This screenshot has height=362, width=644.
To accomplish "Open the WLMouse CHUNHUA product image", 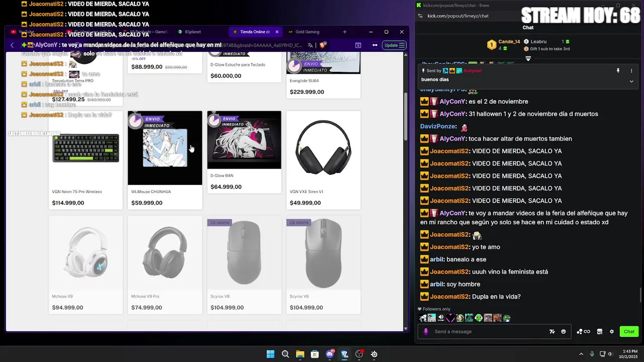I will tap(165, 148).
